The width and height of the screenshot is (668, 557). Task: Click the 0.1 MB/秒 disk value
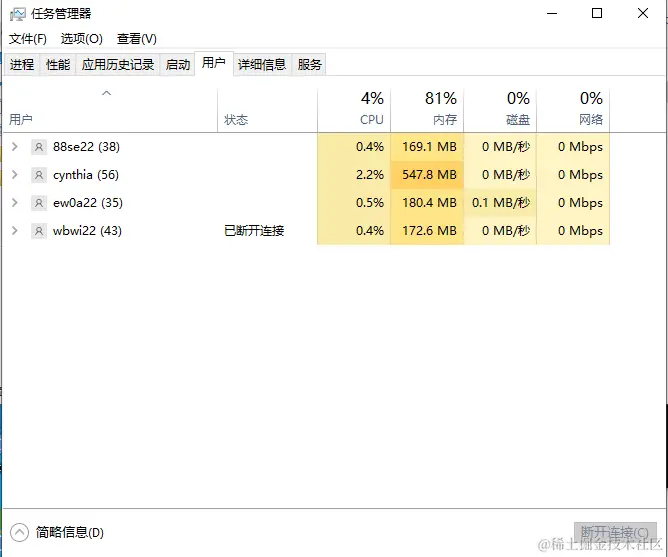click(x=501, y=203)
